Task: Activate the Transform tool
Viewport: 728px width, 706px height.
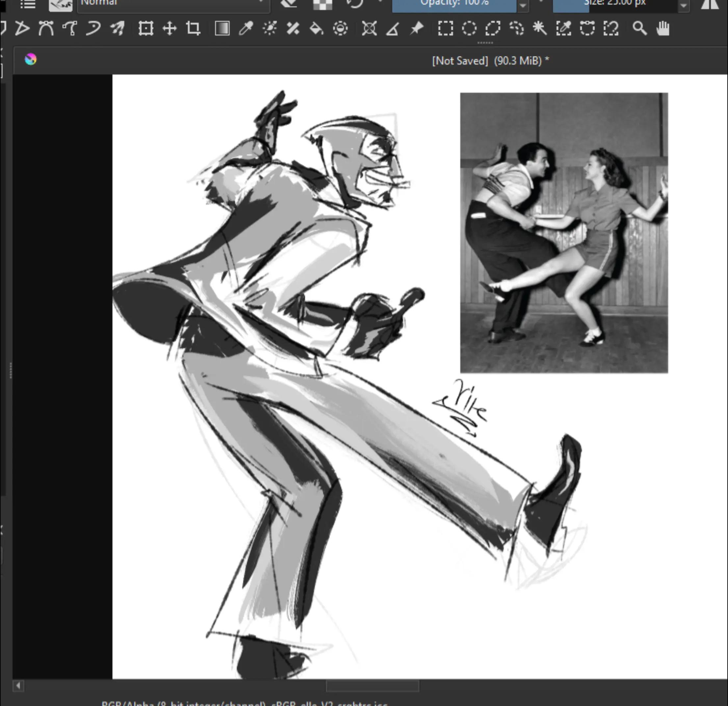Action: click(x=145, y=29)
